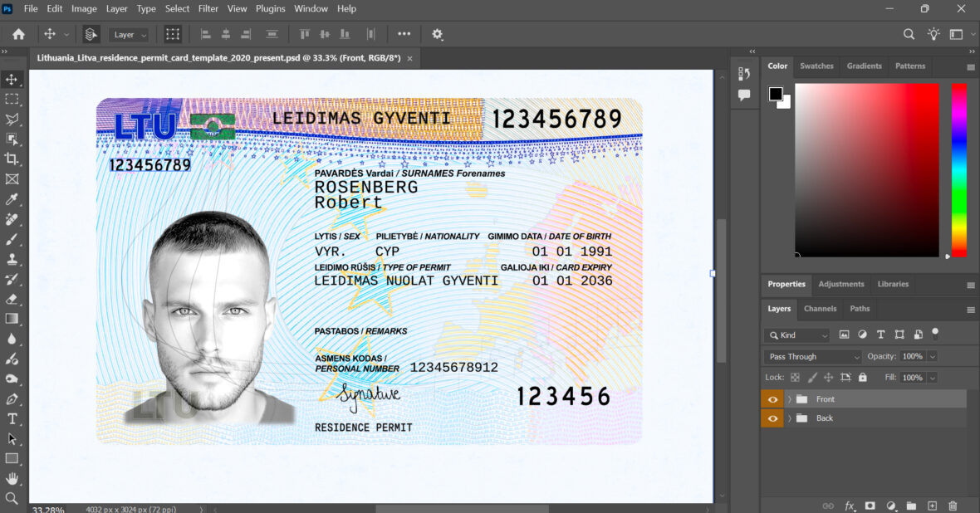Select the Crop tool
The height and width of the screenshot is (513, 980).
coord(12,159)
